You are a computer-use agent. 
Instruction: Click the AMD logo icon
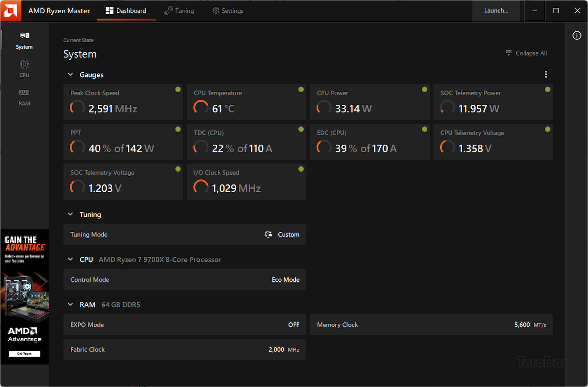[x=10, y=11]
